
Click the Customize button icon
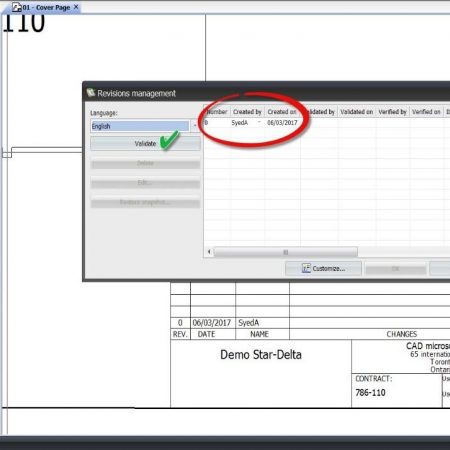306,268
